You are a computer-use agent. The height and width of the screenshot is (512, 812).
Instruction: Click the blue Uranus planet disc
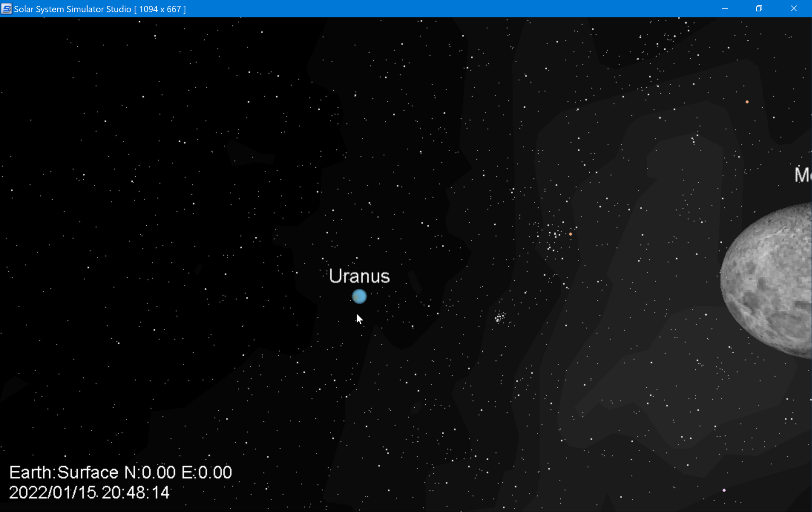(359, 296)
